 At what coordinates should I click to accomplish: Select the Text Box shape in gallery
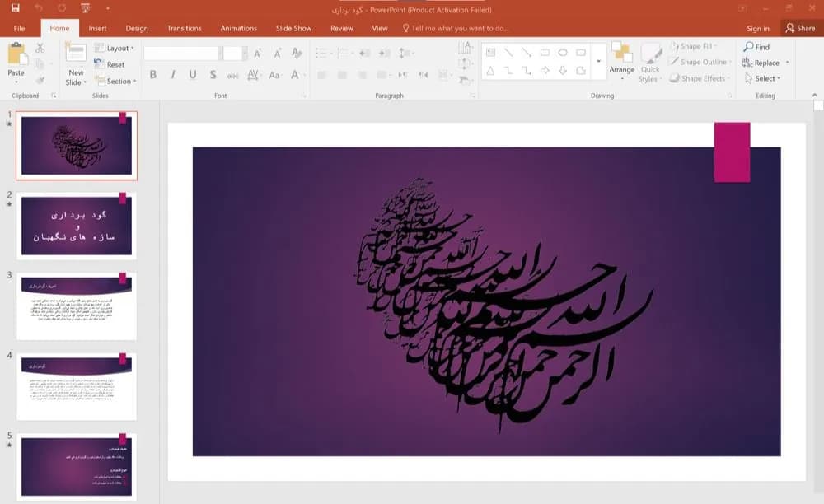[491, 53]
